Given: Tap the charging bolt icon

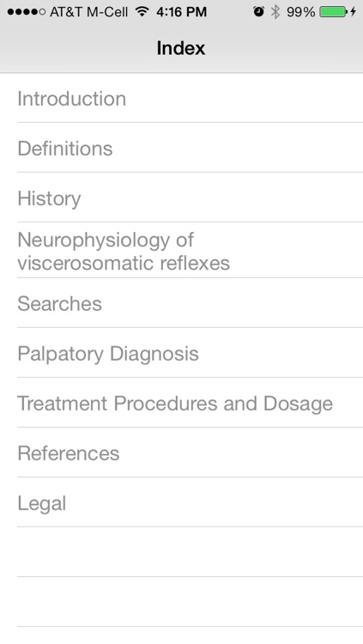Looking at the screenshot, I should 353,12.
